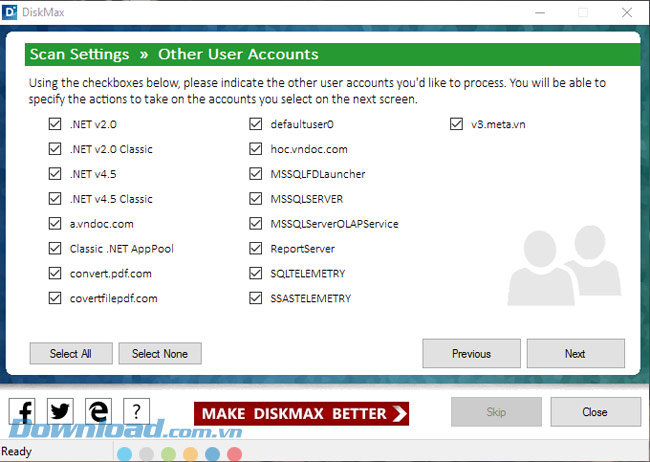This screenshot has width=650, height=462.
Task: Toggle covertfilepdf.com checkbox
Action: pyautogui.click(x=55, y=298)
